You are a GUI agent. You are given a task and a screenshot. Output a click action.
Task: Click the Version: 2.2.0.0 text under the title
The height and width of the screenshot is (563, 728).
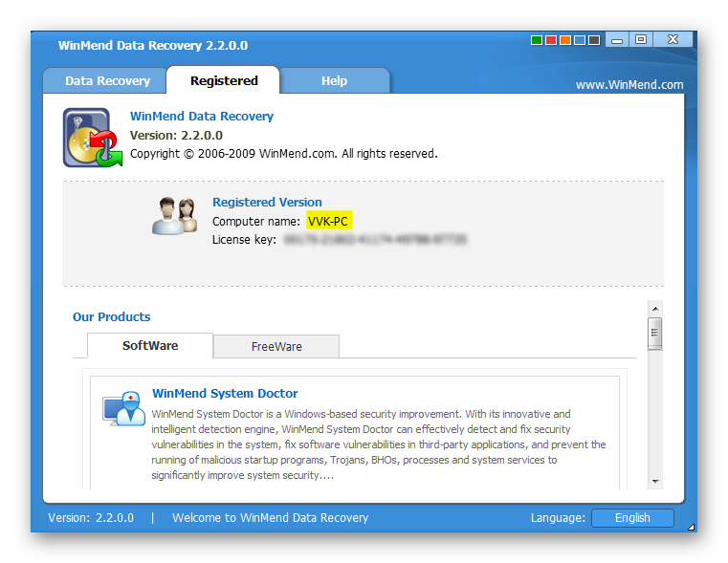176,136
